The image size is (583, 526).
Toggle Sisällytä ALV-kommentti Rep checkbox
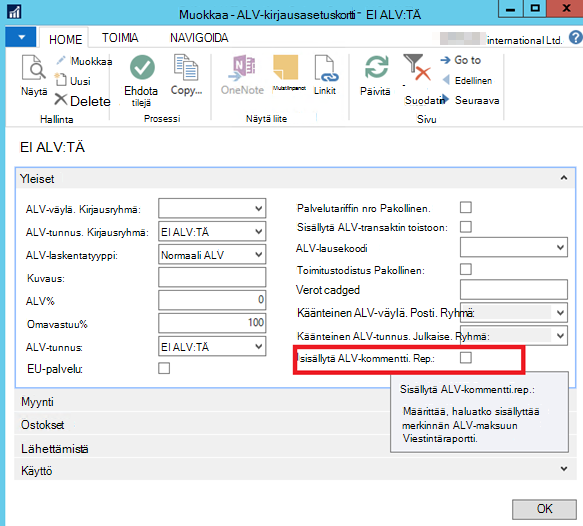click(466, 358)
